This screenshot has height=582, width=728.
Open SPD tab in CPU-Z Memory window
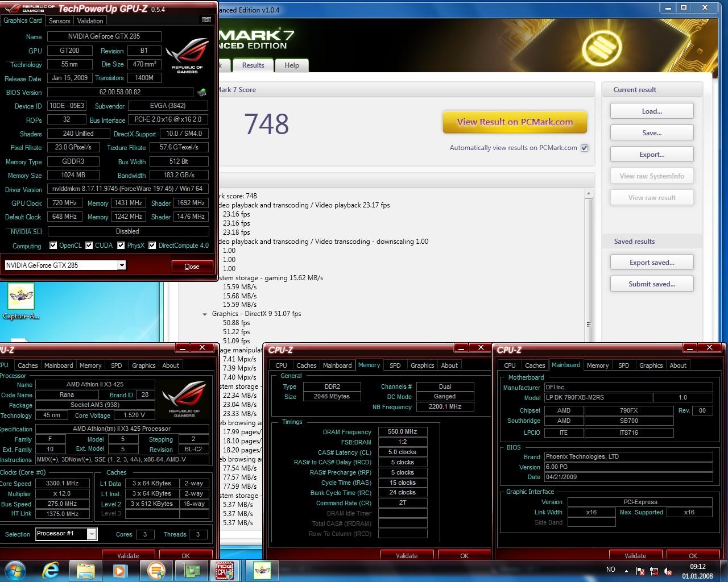395,365
